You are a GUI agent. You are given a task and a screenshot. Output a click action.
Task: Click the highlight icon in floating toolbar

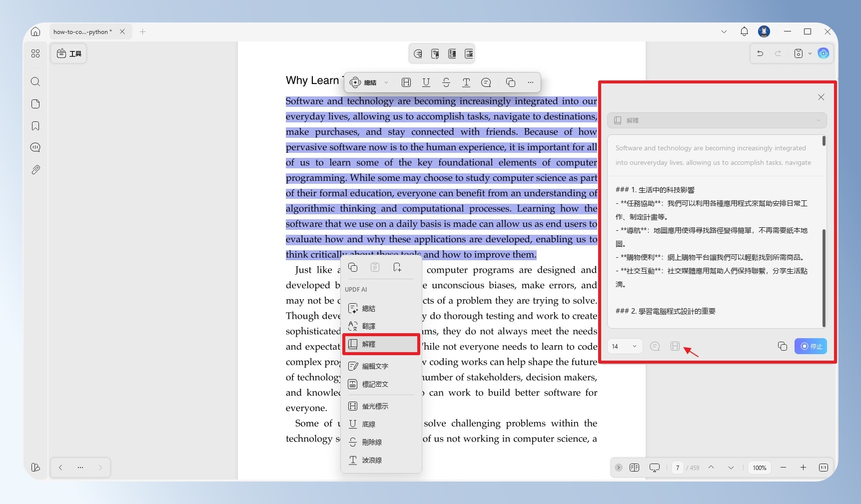pos(406,82)
